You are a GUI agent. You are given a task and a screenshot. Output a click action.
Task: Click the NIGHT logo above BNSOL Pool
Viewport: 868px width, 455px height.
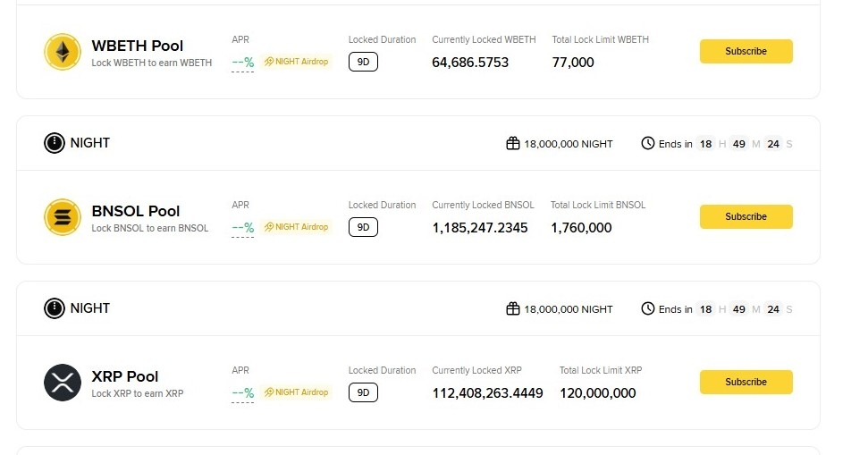[55, 143]
